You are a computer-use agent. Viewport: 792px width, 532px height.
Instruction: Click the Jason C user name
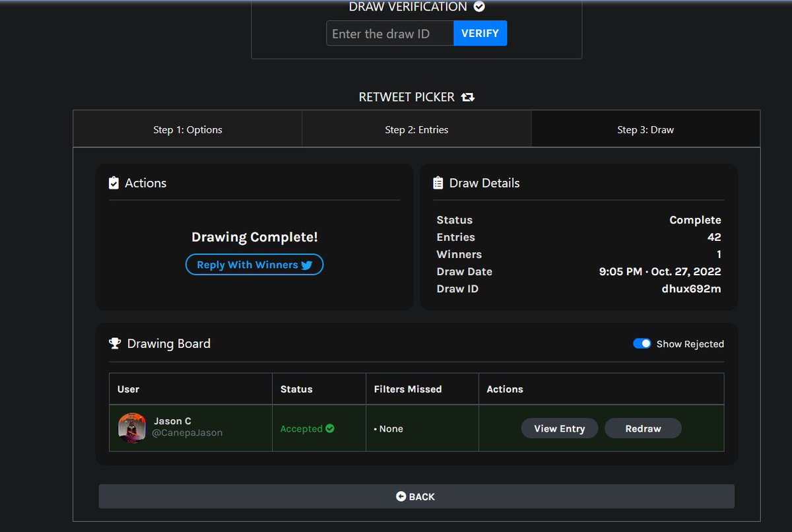(x=172, y=421)
